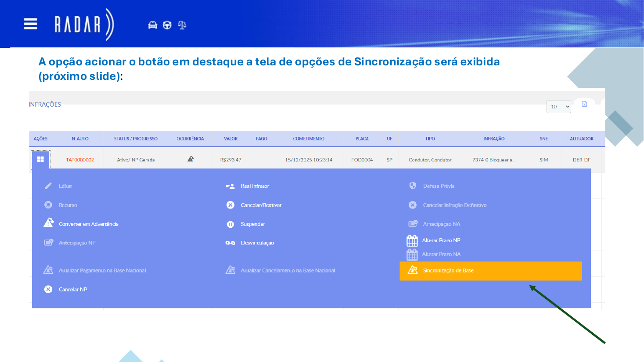The height and width of the screenshot is (362, 644).
Task: Select Cancelar NP option
Action: coord(73,290)
